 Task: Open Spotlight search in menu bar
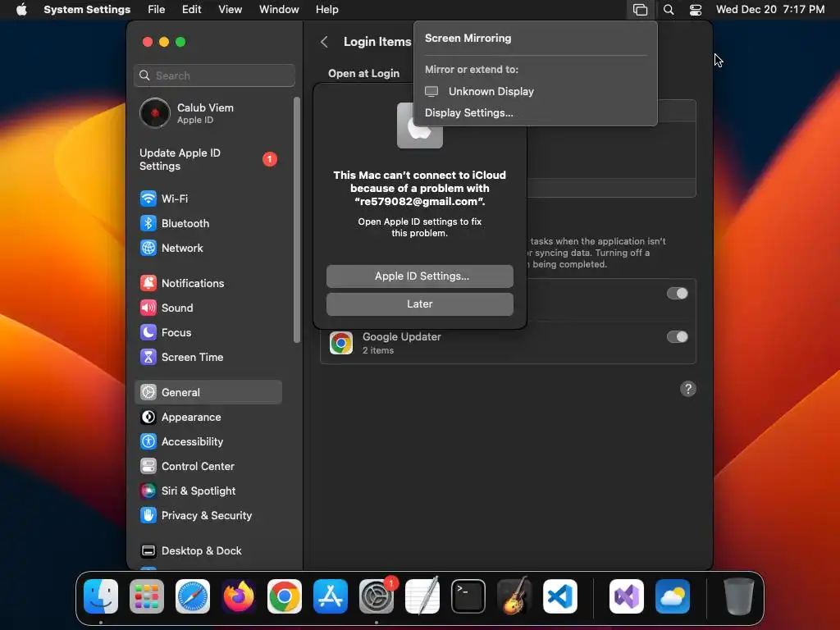pos(669,10)
